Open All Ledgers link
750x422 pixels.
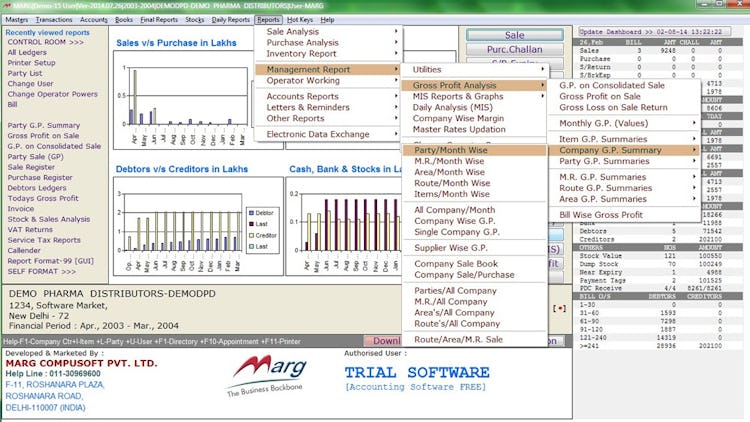pyautogui.click(x=27, y=52)
